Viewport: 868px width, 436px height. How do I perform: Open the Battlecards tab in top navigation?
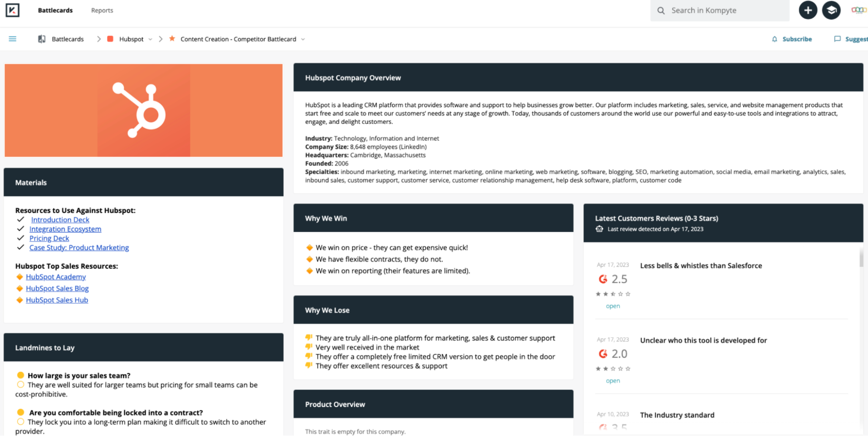tap(55, 10)
